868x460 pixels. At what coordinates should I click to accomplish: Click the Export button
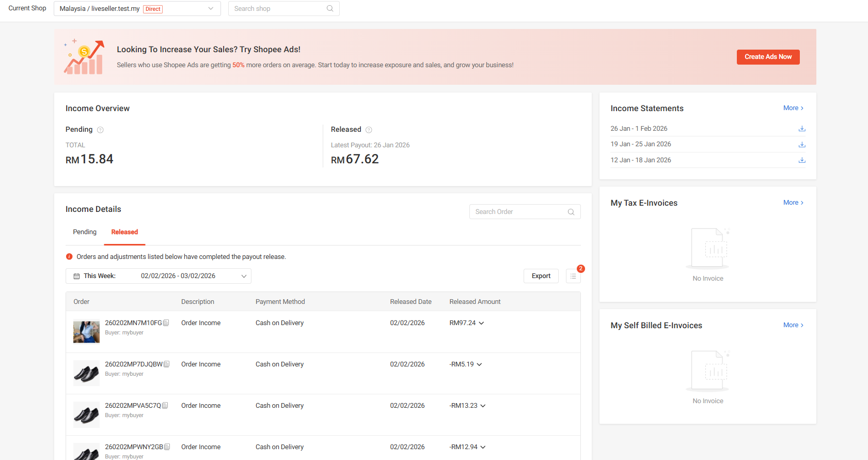[541, 276]
